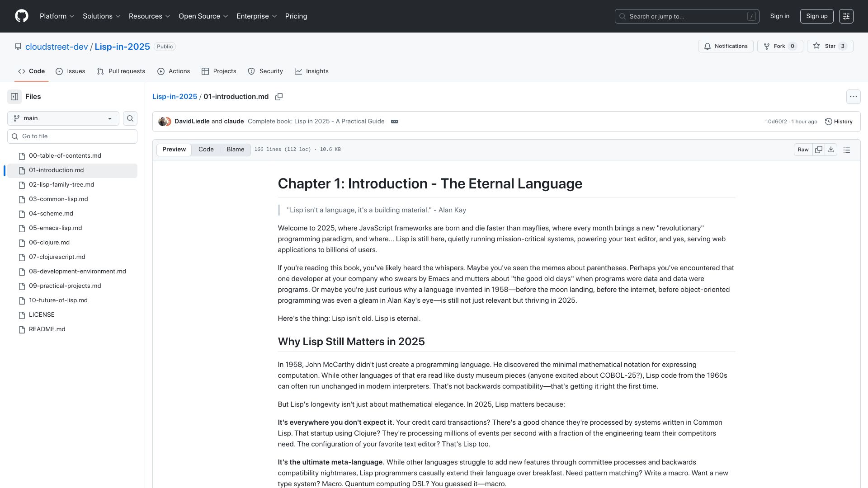Focus the Go to file field
Screen dimensions: 868x488
72,136
